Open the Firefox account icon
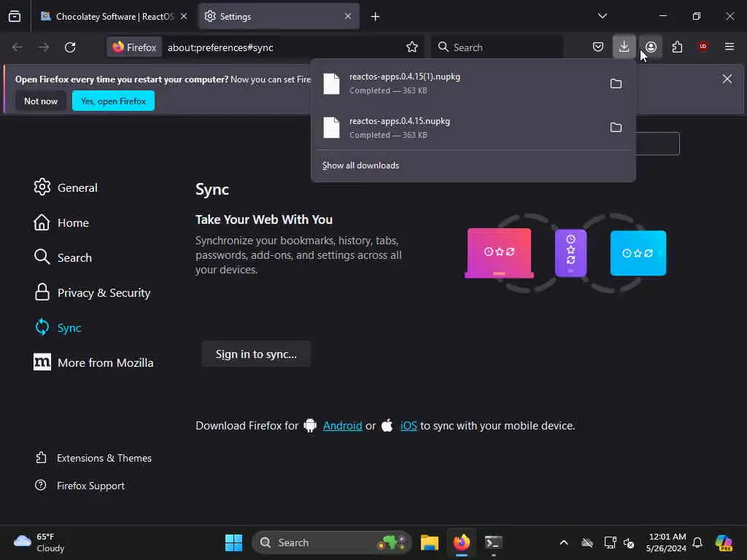The height and width of the screenshot is (560, 747). tap(651, 47)
